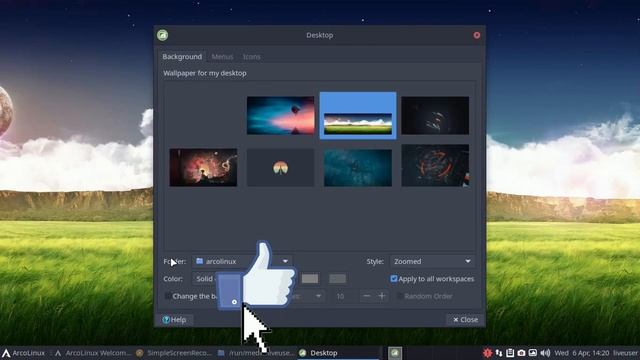Image resolution: width=640 pixels, height=360 pixels.
Task: Select the green field wallpaper thumbnail
Action: coord(358,116)
